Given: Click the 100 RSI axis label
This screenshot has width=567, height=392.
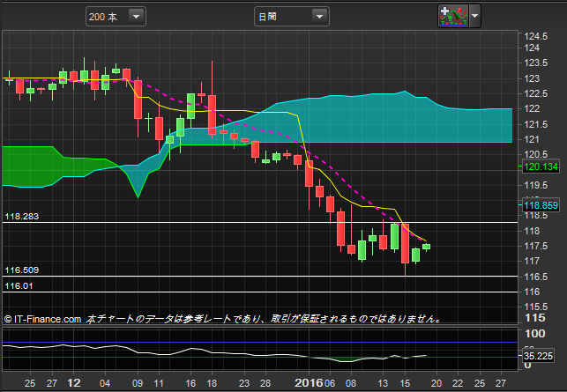Looking at the screenshot, I should (x=535, y=334).
